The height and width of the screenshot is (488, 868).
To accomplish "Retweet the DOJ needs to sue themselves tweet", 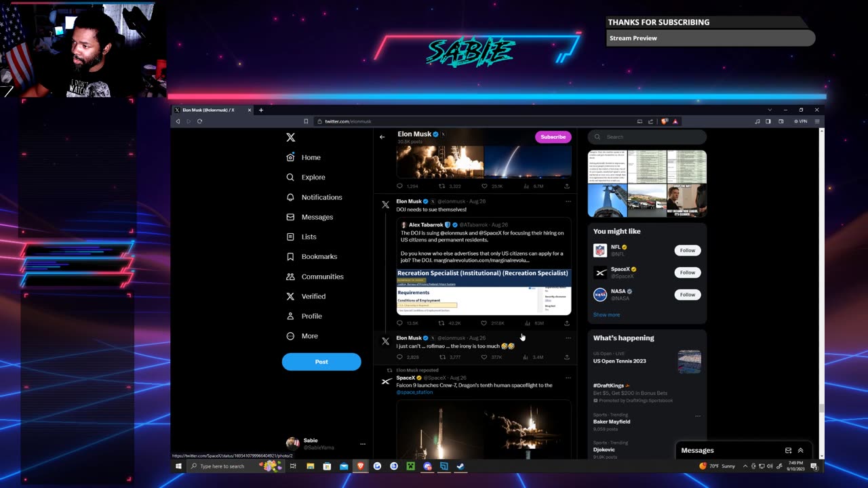I will [x=441, y=323].
